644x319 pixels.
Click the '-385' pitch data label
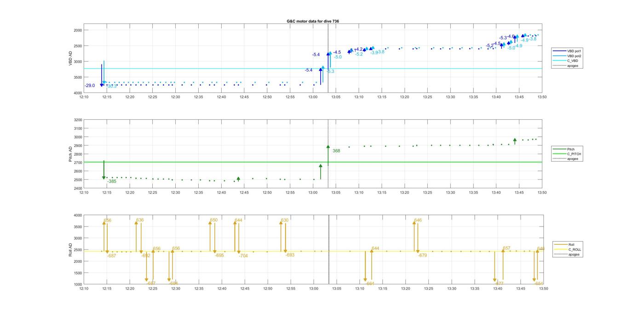tap(112, 181)
